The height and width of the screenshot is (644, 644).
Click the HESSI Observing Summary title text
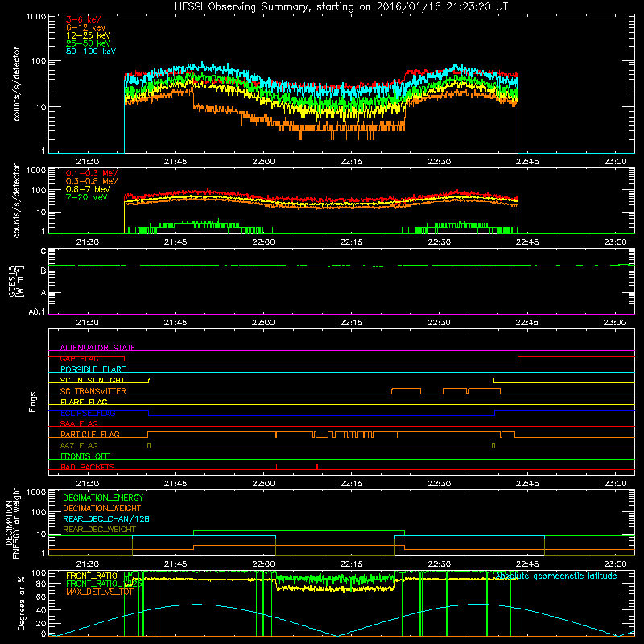click(x=341, y=7)
